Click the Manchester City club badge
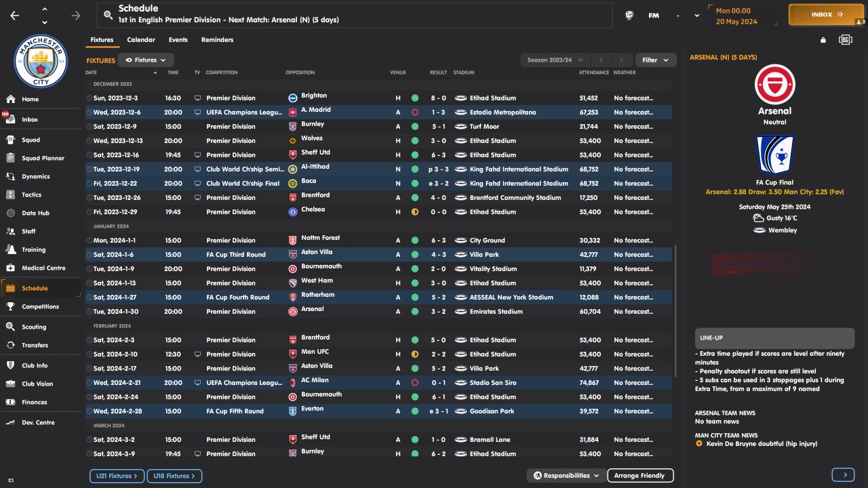 [x=41, y=61]
